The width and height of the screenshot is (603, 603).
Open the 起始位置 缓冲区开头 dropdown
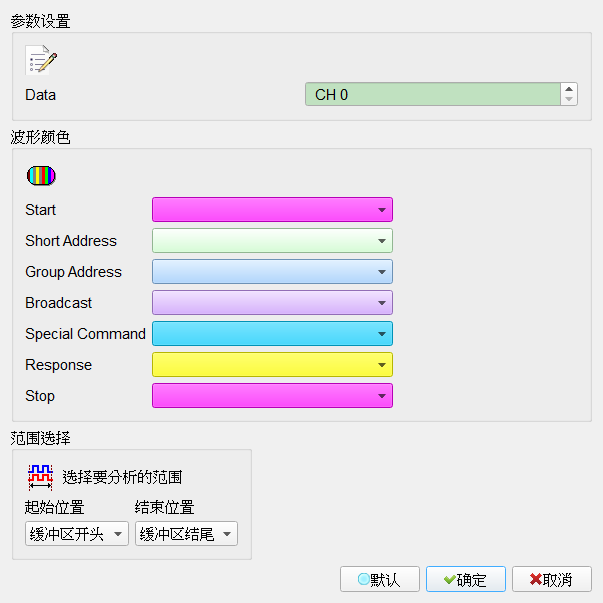(x=77, y=534)
